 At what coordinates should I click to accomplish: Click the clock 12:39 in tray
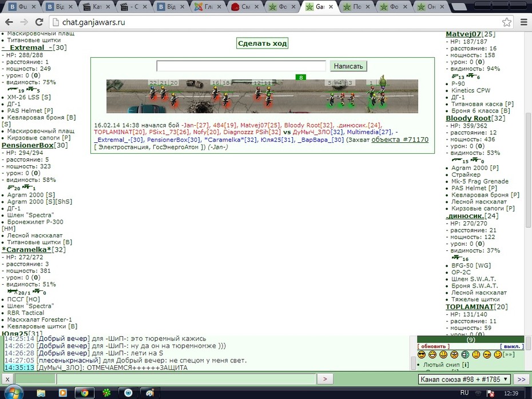tap(511, 393)
